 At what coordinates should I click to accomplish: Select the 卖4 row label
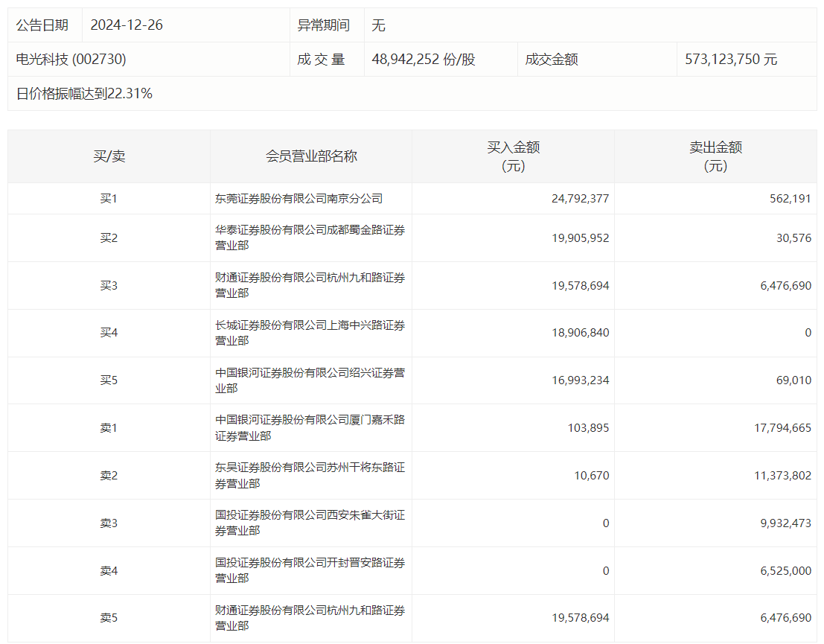tap(109, 571)
